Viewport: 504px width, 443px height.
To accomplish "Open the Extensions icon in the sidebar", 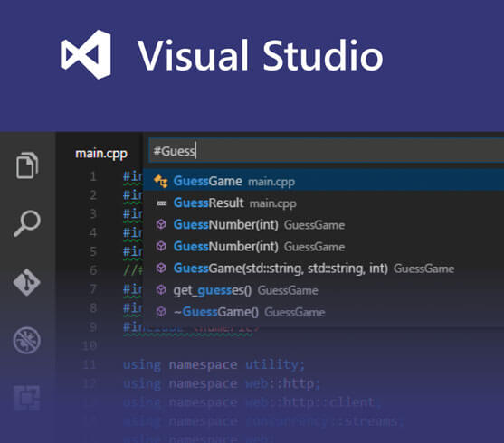I will pos(27,398).
